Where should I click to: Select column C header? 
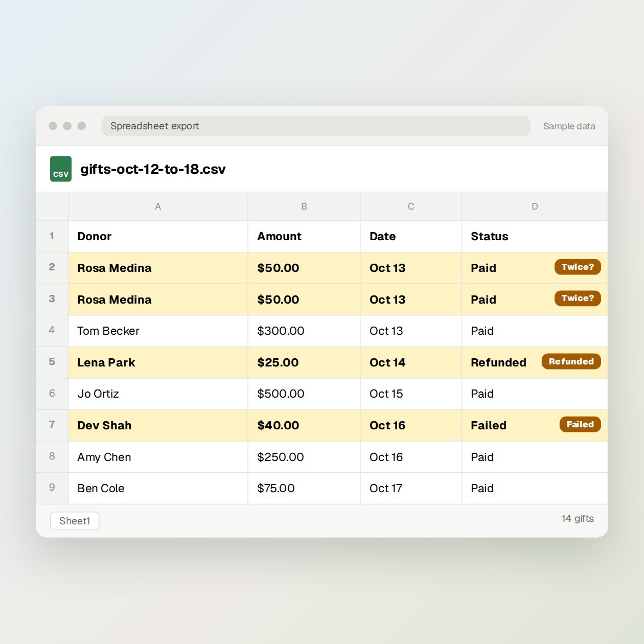[x=411, y=206]
